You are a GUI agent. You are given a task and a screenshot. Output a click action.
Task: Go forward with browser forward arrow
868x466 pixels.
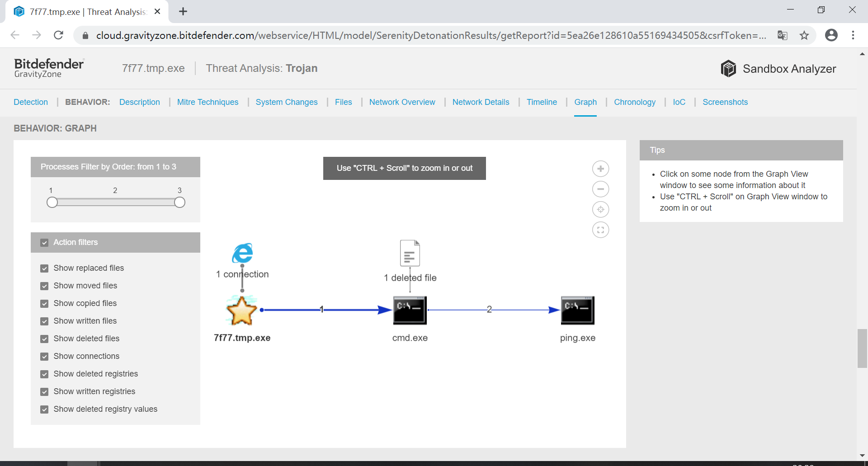click(x=37, y=35)
